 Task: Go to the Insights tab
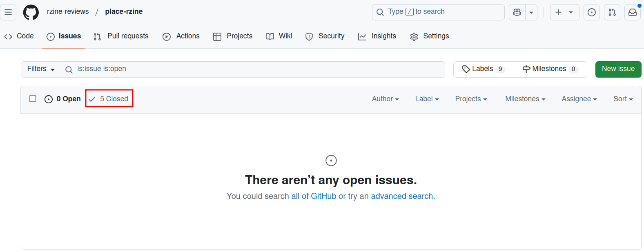click(377, 36)
